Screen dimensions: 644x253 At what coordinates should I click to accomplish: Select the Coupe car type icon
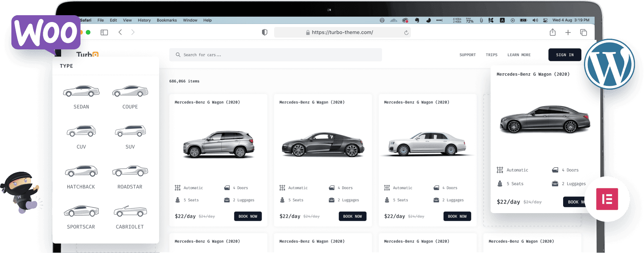click(x=130, y=91)
